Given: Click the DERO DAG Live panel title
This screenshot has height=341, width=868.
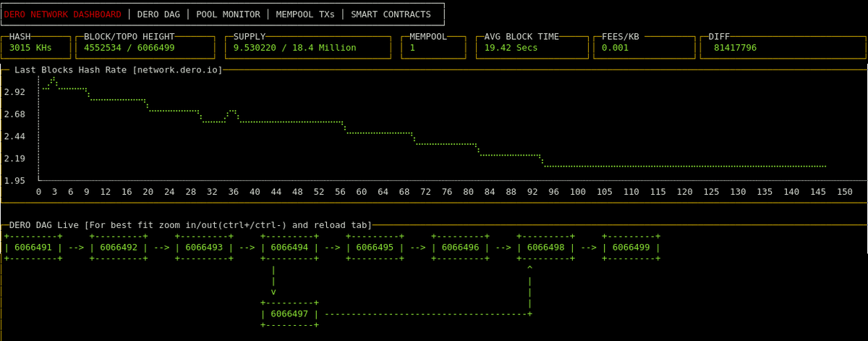Looking at the screenshot, I should pos(190,225).
